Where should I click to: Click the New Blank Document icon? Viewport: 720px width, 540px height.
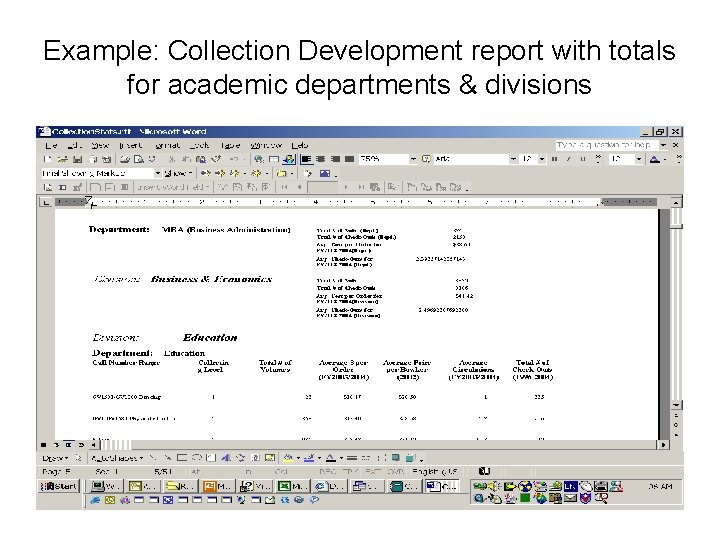click(x=47, y=159)
